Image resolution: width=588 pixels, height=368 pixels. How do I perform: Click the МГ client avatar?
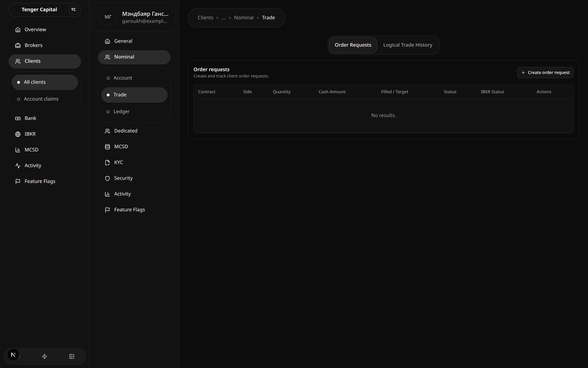click(x=108, y=17)
